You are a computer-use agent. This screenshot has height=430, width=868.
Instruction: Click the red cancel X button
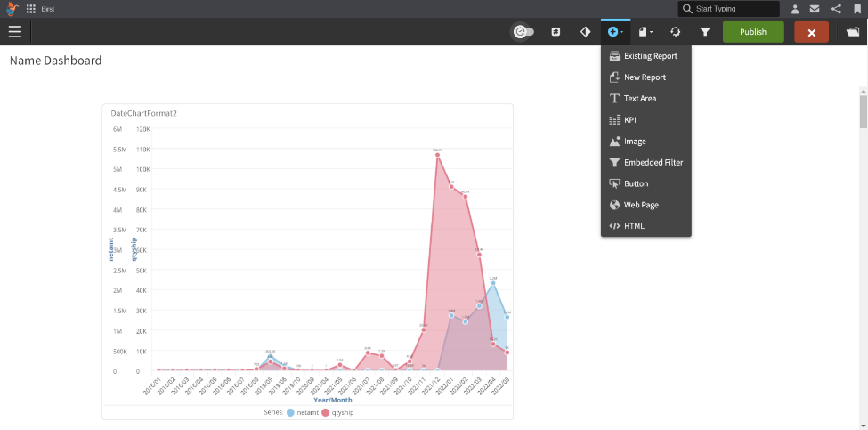point(811,32)
